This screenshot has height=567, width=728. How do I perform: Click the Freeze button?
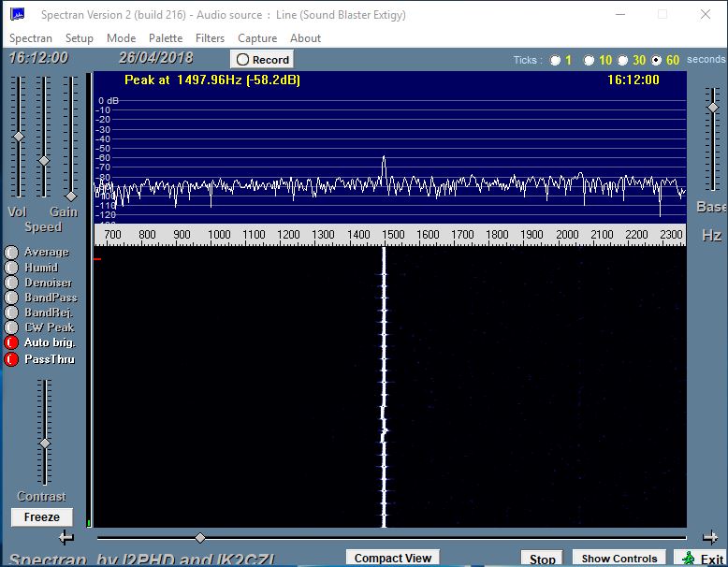(41, 516)
